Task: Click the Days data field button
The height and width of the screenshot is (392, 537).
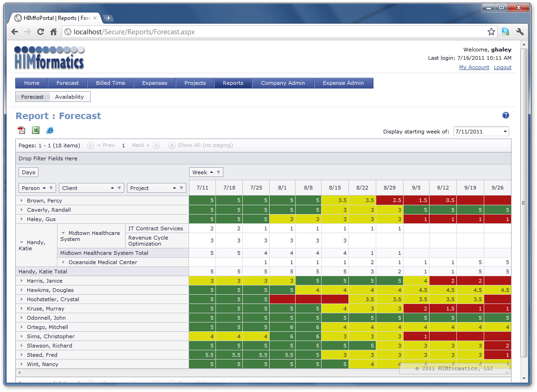Action: (x=28, y=172)
